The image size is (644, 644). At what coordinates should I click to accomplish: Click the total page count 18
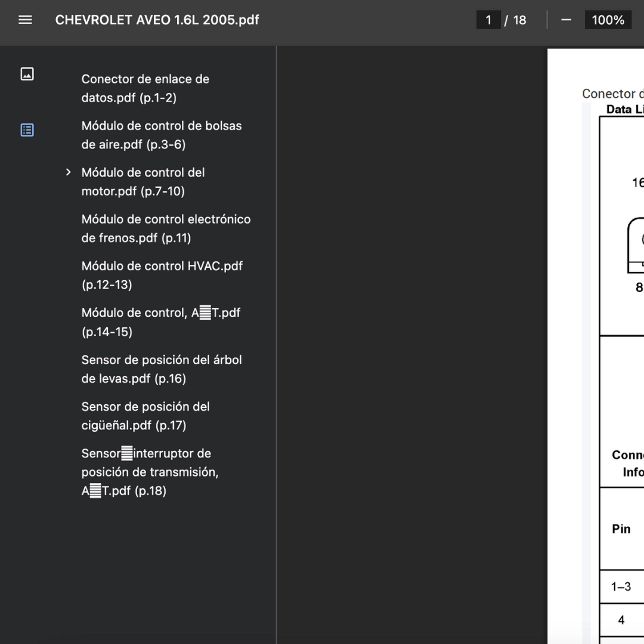coord(519,20)
